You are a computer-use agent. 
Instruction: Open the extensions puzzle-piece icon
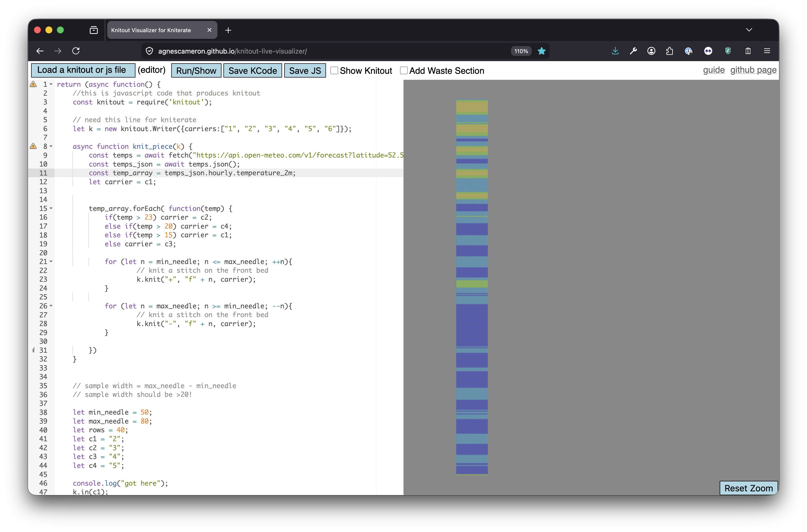click(x=670, y=51)
